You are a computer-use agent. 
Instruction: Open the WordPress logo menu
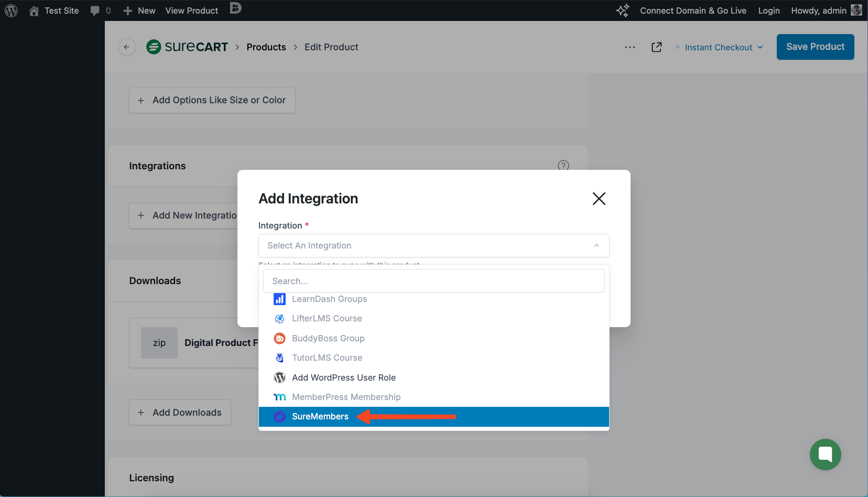pos(11,10)
